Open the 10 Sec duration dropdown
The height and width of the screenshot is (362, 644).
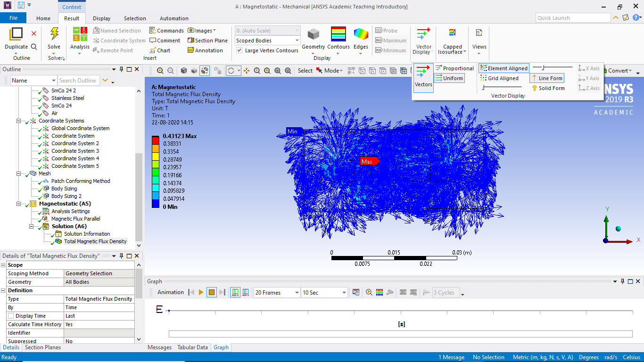[x=324, y=293]
